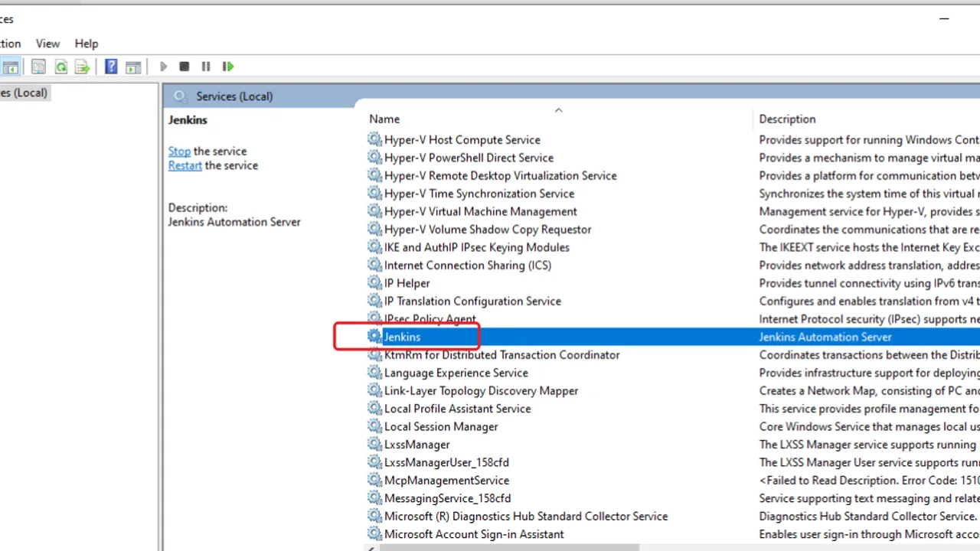Click the horizontal scrollbar at bottom

(x=671, y=547)
